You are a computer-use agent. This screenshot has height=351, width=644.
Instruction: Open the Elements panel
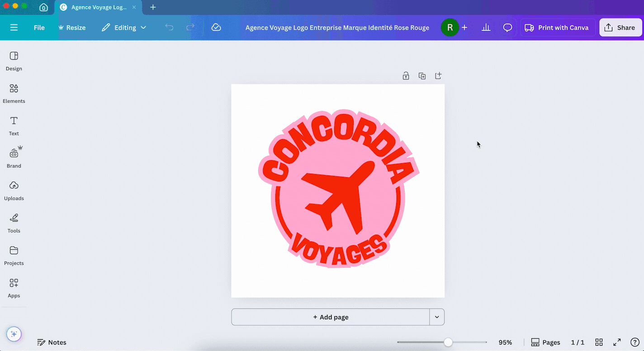(14, 94)
